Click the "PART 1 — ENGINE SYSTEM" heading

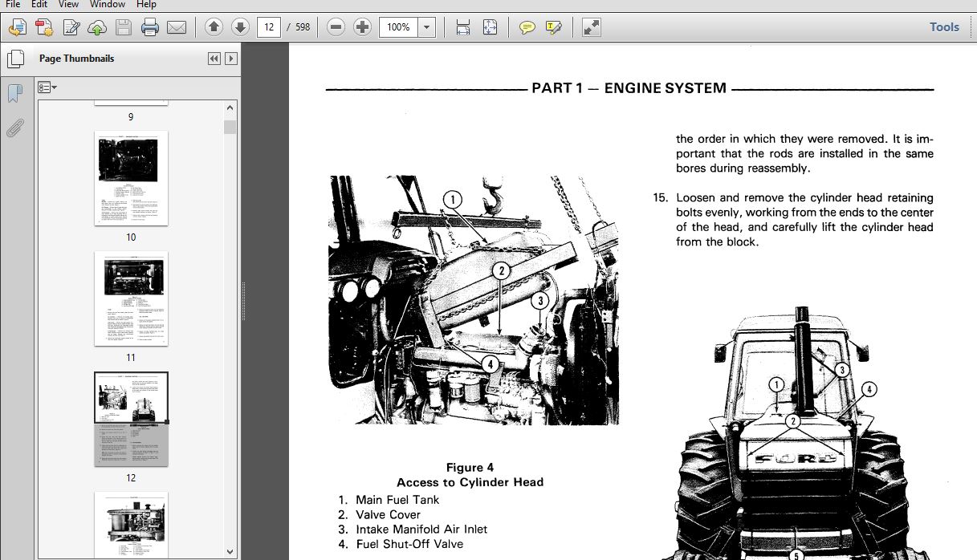pos(629,88)
